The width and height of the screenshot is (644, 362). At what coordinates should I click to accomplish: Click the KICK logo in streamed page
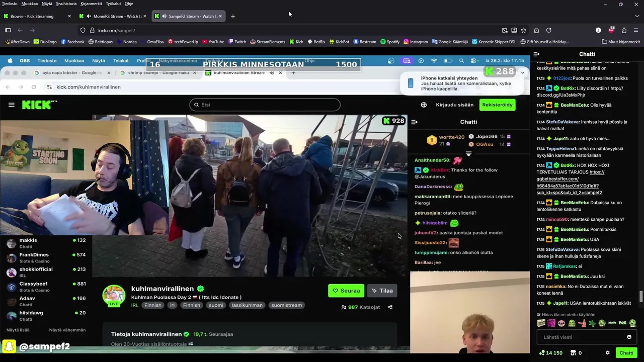tap(39, 105)
